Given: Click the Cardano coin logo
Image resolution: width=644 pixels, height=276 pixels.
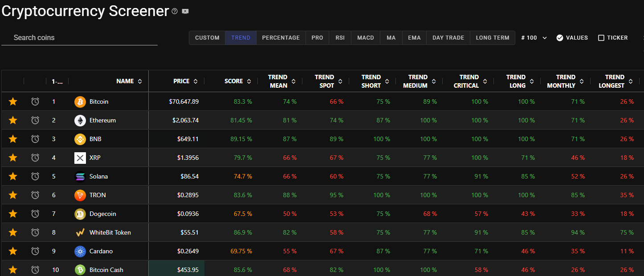Looking at the screenshot, I should [80, 251].
